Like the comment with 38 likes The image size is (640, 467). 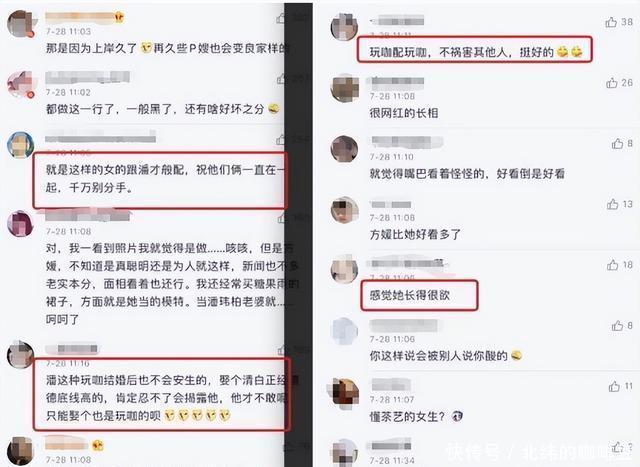[x=611, y=22]
